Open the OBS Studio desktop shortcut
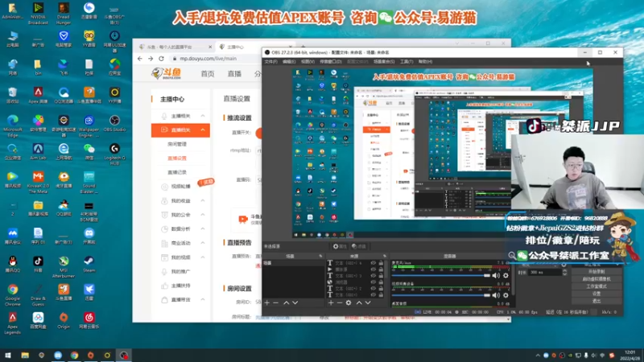Screen dimensions: 644x362 114,122
